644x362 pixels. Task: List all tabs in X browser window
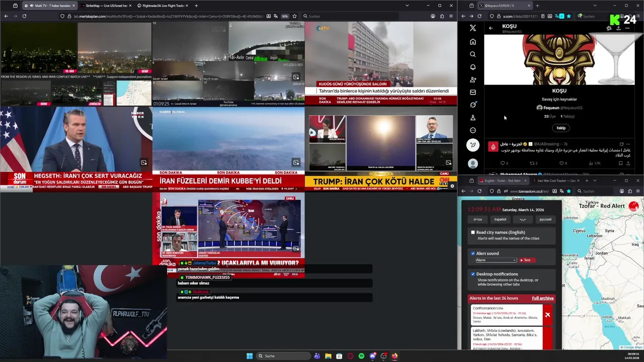coord(595,6)
